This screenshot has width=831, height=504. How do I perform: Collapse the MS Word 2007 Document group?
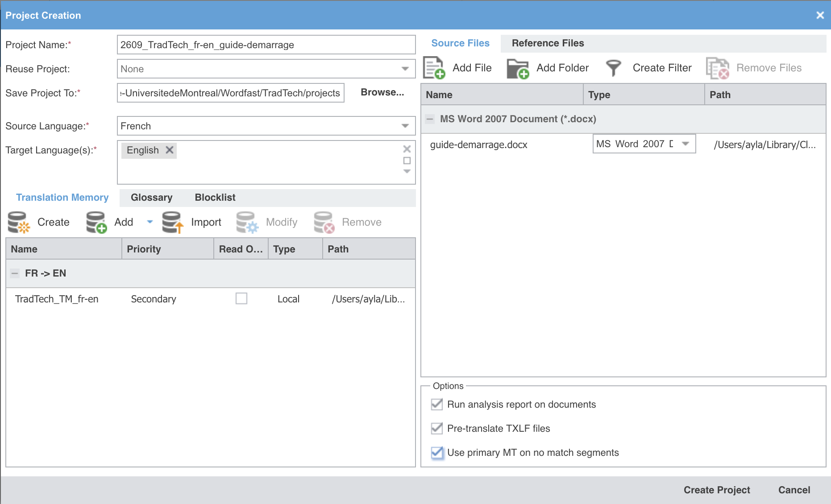[x=430, y=119]
